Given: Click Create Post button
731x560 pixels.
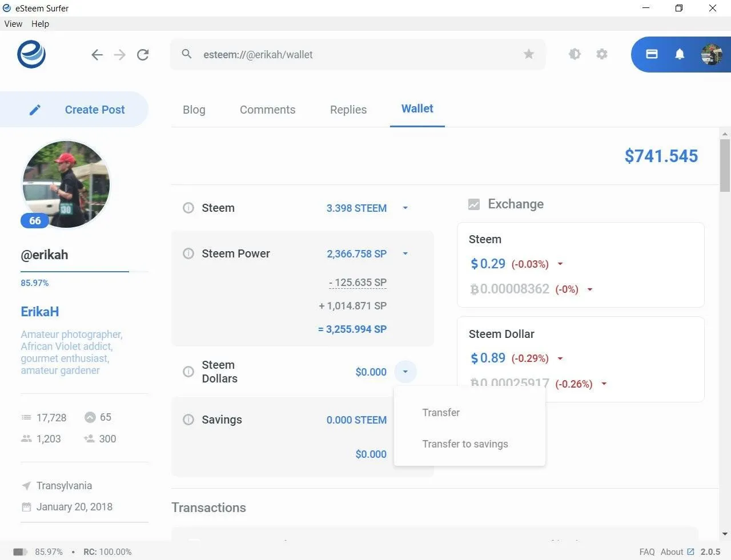Looking at the screenshot, I should (74, 110).
